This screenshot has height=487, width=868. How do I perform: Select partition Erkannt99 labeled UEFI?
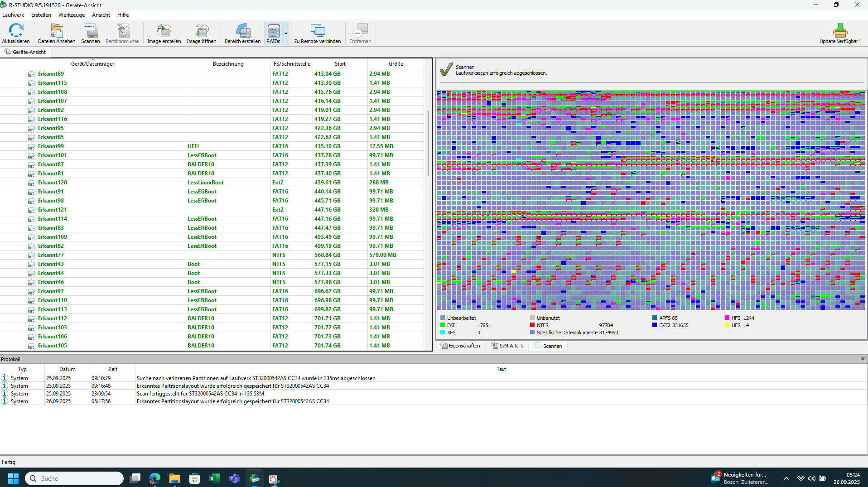tap(212, 146)
